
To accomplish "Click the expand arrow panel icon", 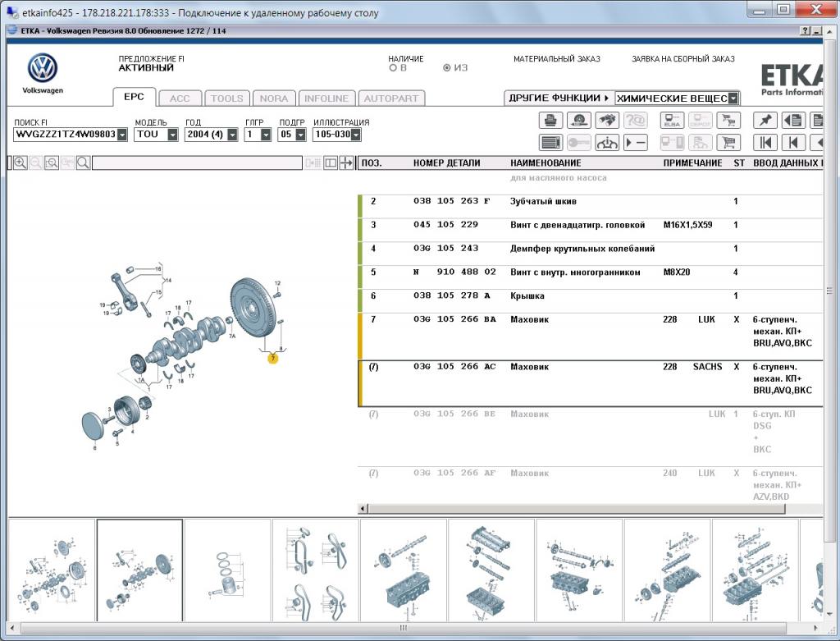I will pyautogui.click(x=347, y=163).
